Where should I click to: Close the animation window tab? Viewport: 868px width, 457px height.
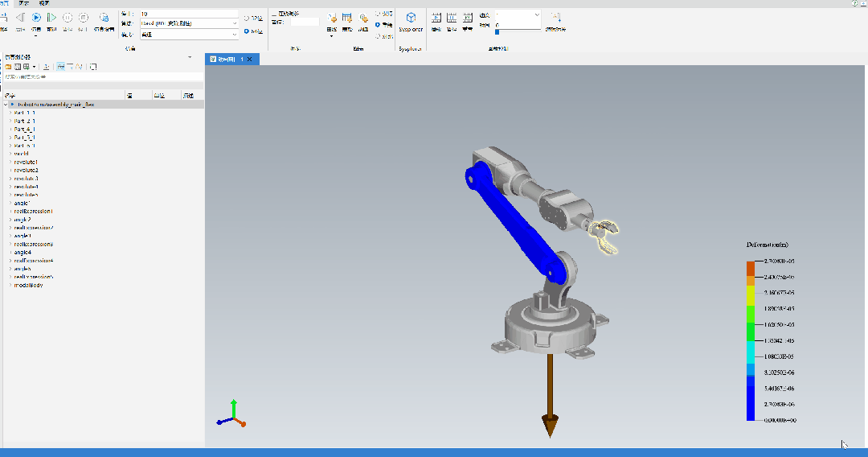(x=250, y=60)
